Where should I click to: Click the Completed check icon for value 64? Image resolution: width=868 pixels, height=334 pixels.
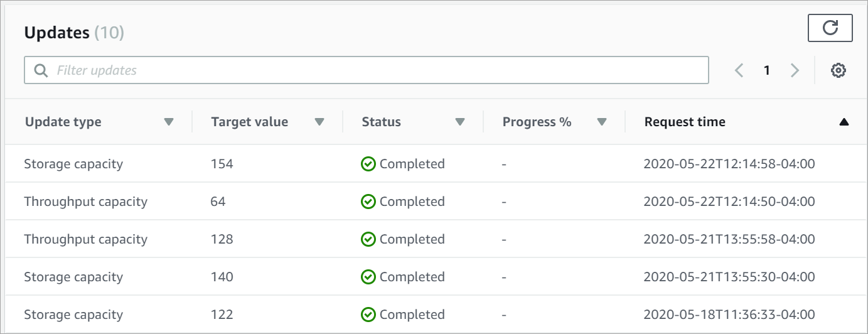click(x=368, y=202)
